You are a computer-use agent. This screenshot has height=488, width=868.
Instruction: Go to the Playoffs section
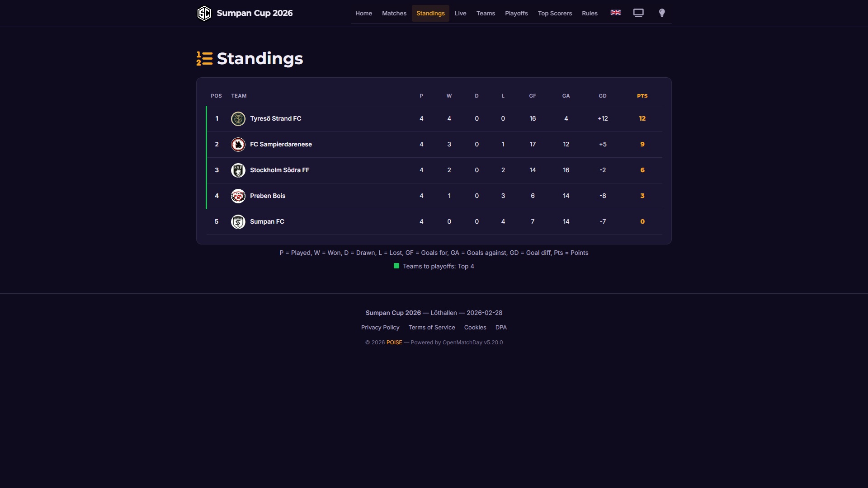[516, 13]
